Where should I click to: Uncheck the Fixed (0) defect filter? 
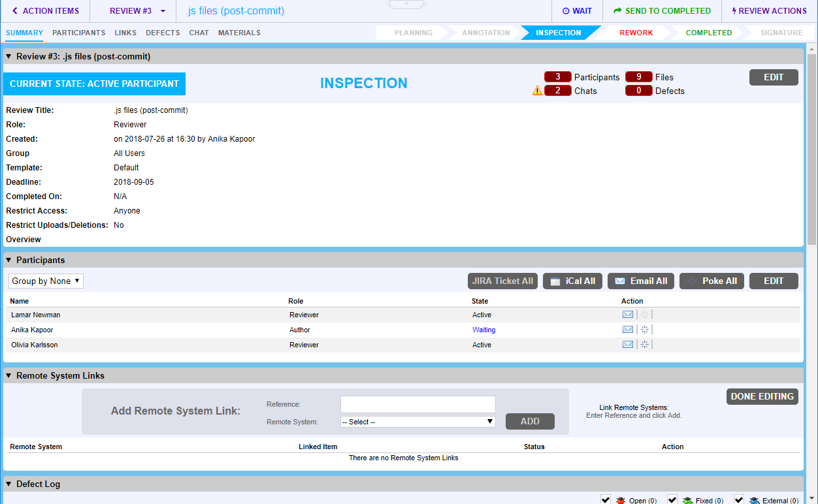point(672,499)
